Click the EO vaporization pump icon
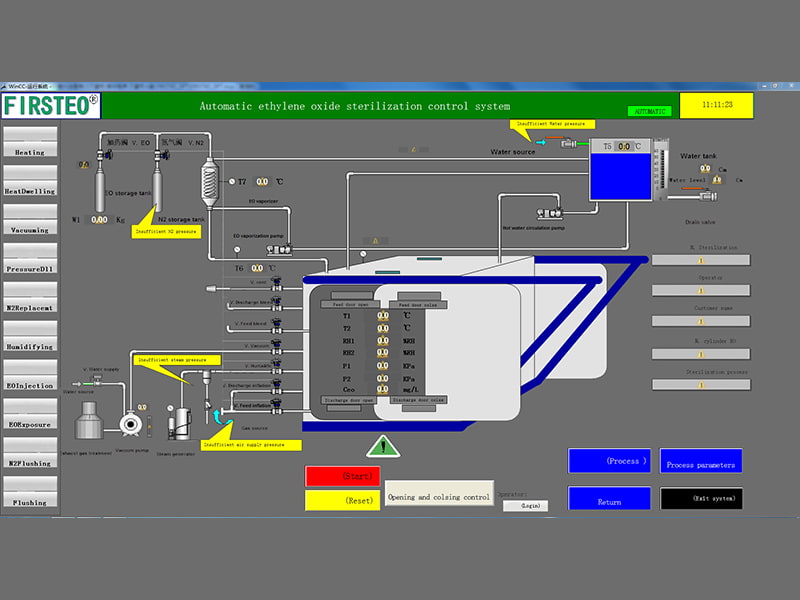Viewport: 800px width, 600px height. coord(279,249)
